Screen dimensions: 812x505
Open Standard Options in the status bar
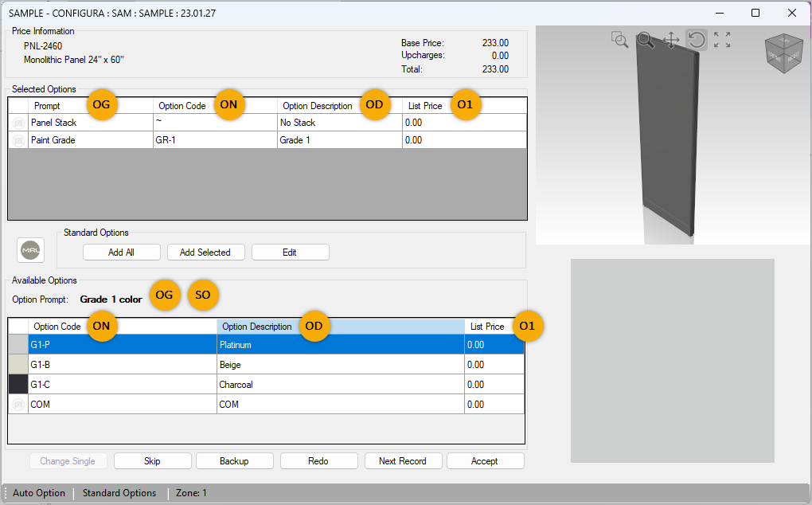pos(119,493)
